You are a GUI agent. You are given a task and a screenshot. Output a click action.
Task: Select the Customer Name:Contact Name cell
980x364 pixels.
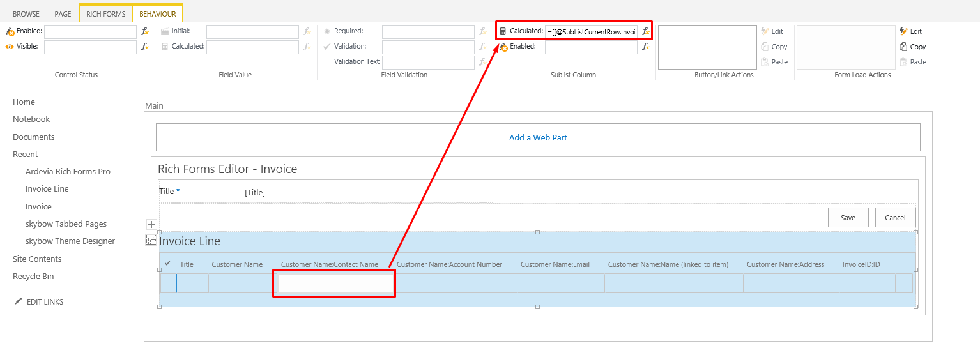click(335, 284)
